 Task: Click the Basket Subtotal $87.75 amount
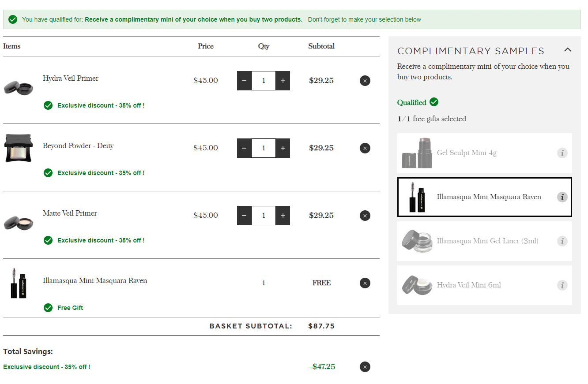(x=321, y=326)
